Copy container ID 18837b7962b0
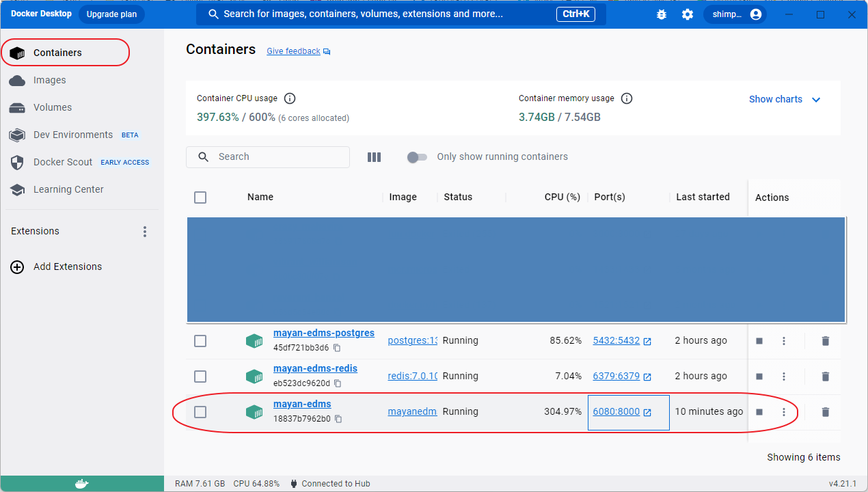Screen dimensions: 868x492 (x=338, y=419)
